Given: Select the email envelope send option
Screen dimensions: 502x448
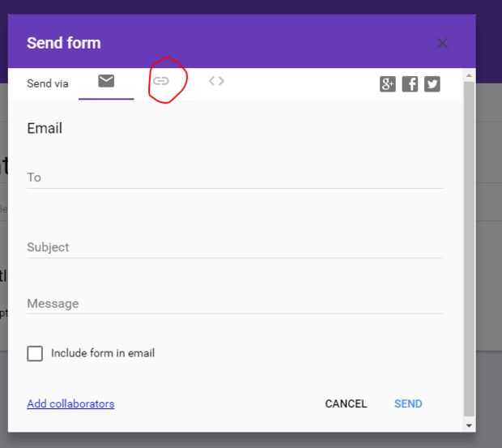Looking at the screenshot, I should point(106,81).
